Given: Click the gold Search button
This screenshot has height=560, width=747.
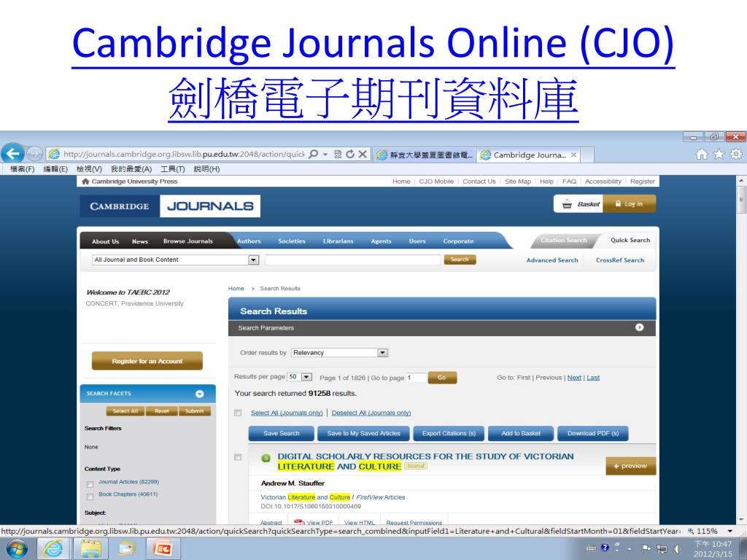Looking at the screenshot, I should (460, 260).
